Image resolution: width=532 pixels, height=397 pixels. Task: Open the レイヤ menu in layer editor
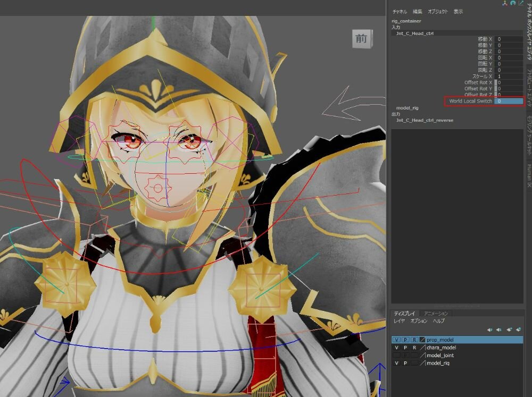399,321
